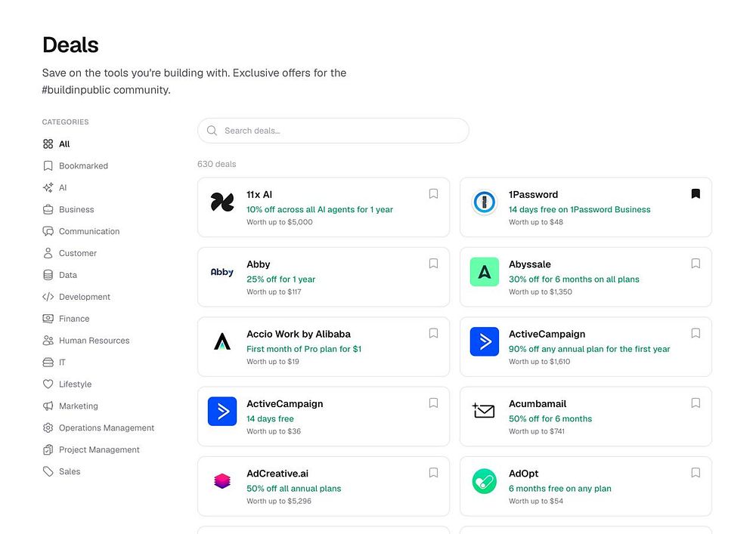The height and width of the screenshot is (534, 756).
Task: Click the AdOpt logo
Action: (x=484, y=481)
